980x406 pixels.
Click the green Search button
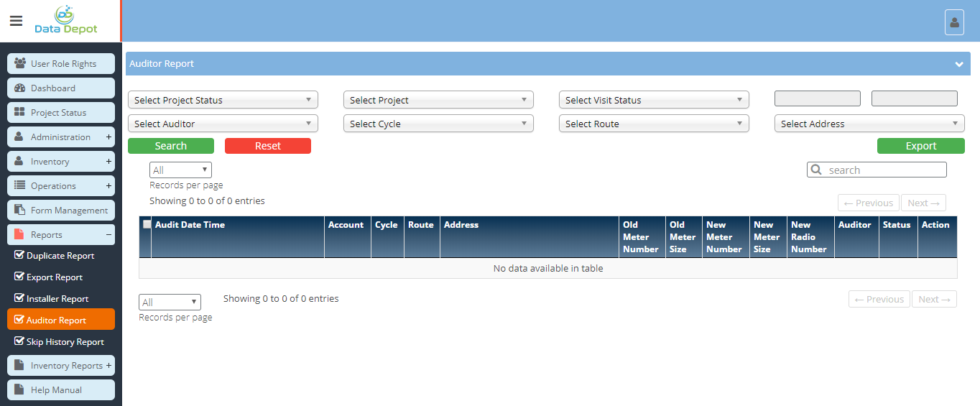pyautogui.click(x=171, y=146)
